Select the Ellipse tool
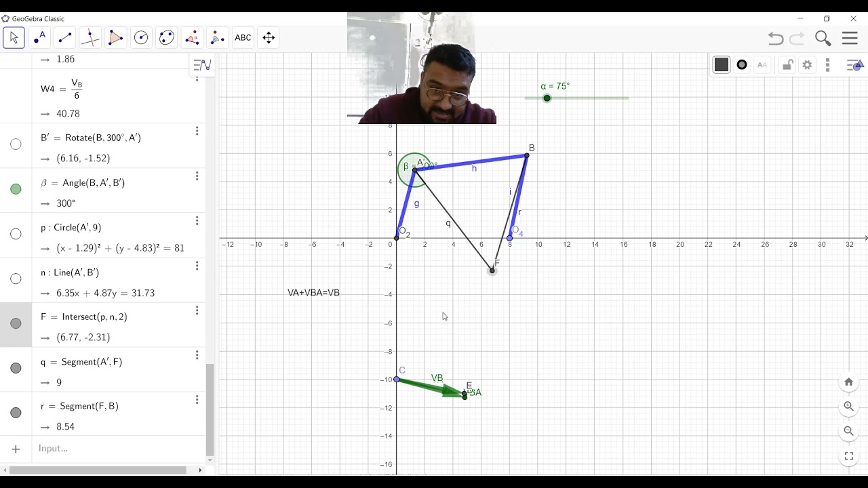Viewport: 868px width, 488px height. coord(167,38)
